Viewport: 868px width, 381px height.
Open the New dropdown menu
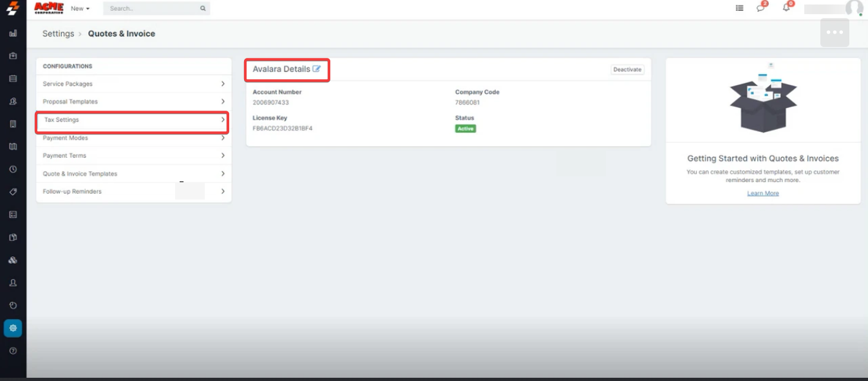80,8
